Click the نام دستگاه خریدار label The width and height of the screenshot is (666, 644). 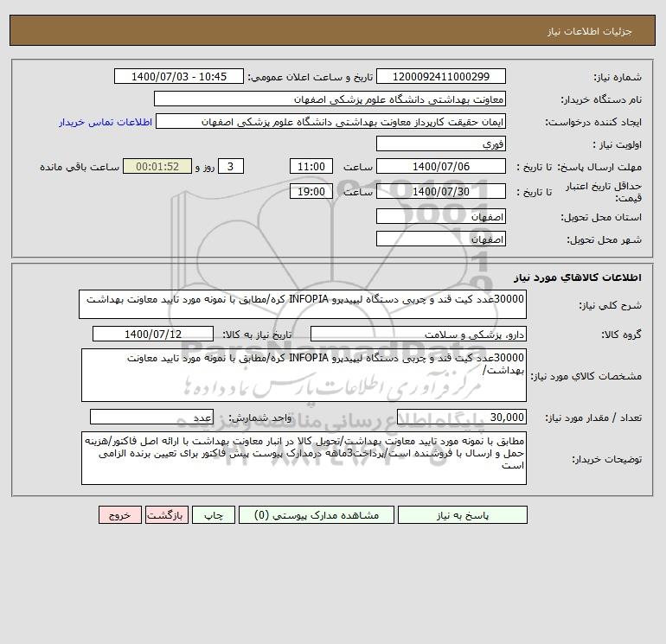click(x=601, y=99)
